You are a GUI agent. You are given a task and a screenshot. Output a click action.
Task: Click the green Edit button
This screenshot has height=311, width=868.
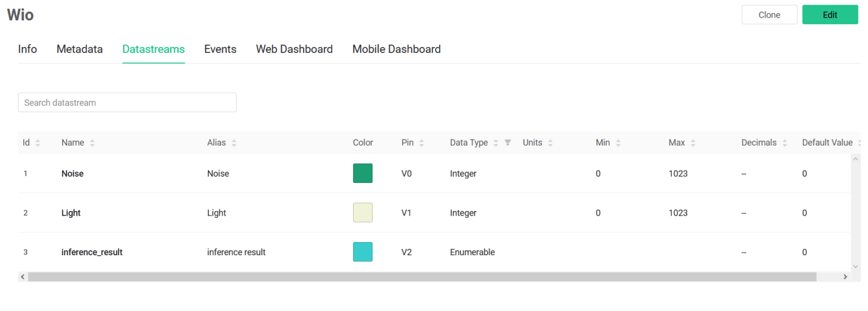pyautogui.click(x=830, y=15)
